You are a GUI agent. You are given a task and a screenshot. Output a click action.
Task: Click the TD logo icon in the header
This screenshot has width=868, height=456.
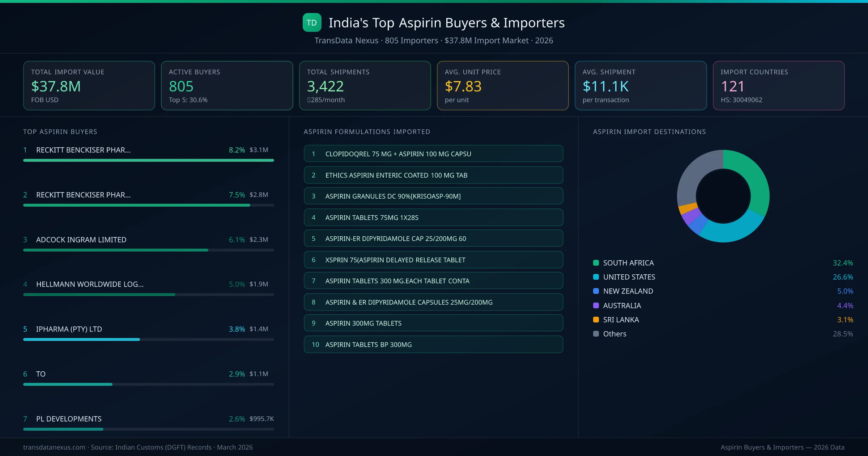(312, 22)
